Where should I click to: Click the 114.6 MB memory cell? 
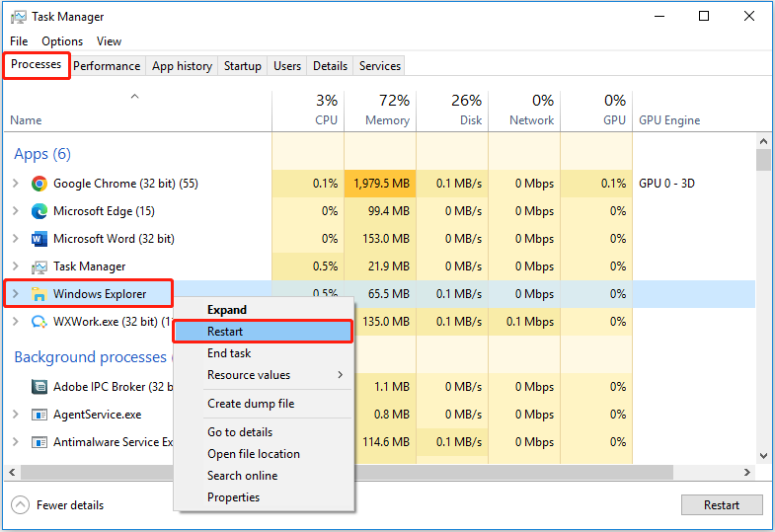coord(385,441)
